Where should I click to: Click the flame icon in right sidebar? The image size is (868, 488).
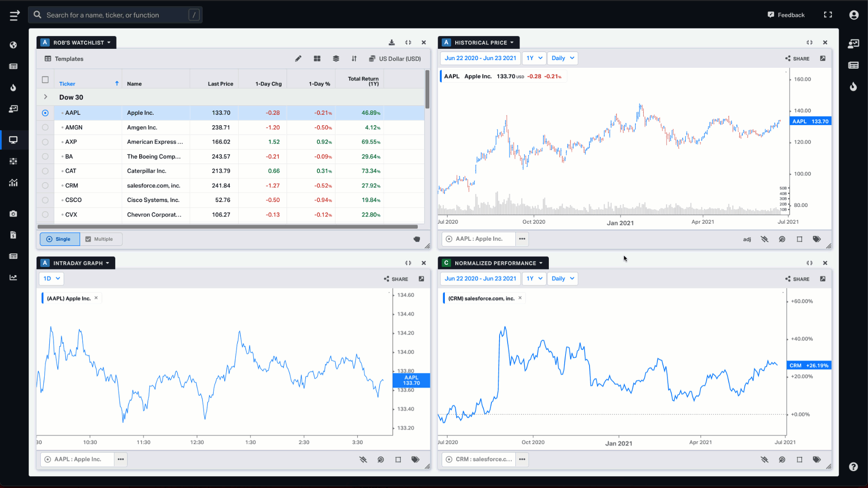[x=853, y=87]
